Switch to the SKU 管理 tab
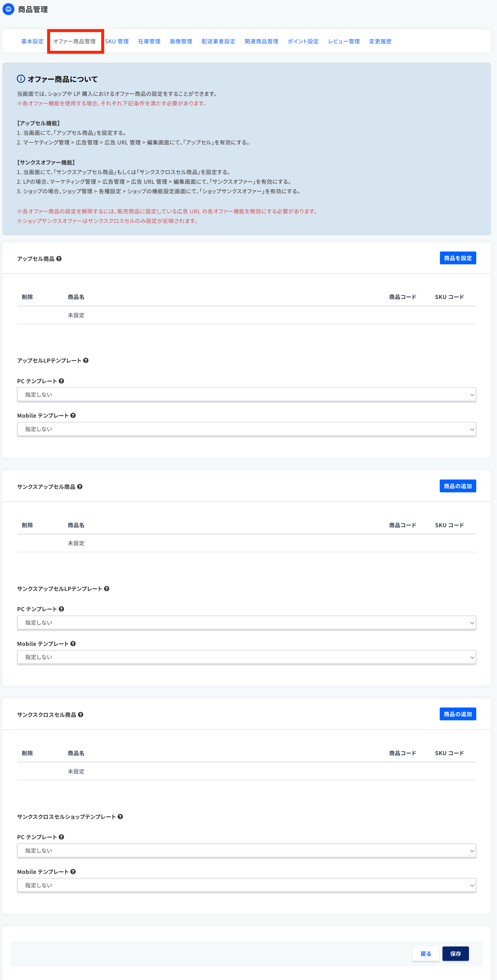 point(117,42)
